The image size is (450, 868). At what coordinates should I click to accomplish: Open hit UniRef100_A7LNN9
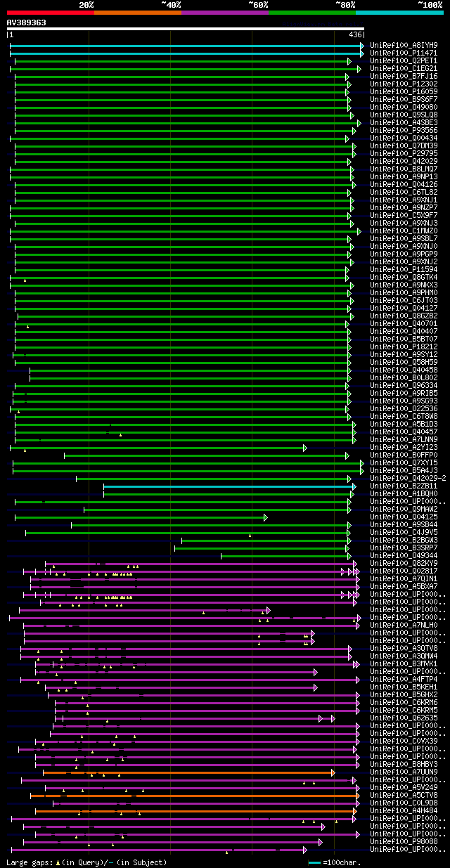click(405, 439)
